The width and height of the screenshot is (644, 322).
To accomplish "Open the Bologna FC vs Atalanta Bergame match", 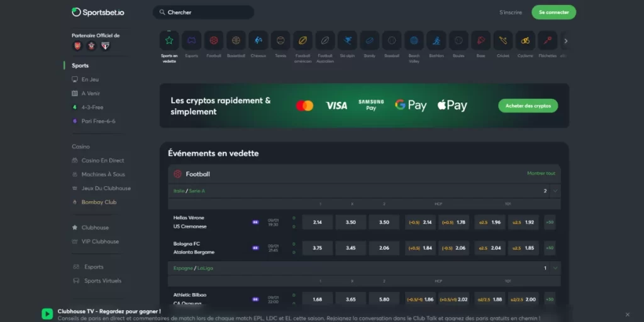I will point(194,248).
